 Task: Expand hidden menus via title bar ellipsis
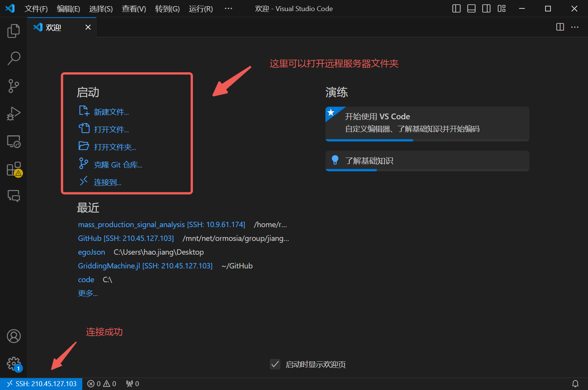click(x=229, y=8)
